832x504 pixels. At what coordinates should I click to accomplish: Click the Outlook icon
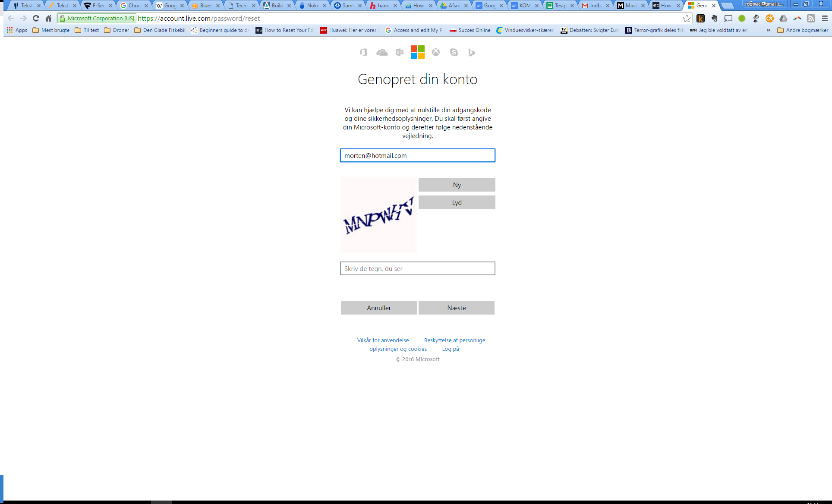(x=399, y=52)
